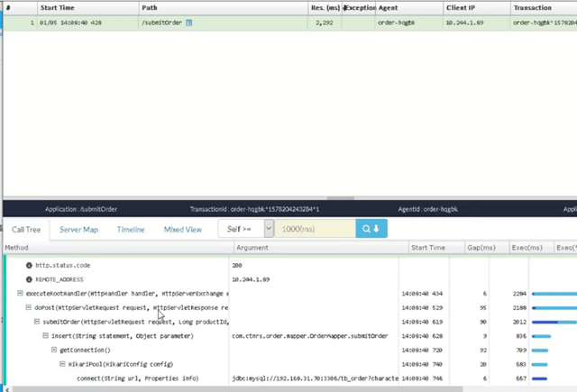
Task: Click the executeRootHandler execution time bar
Action: [x=554, y=294]
